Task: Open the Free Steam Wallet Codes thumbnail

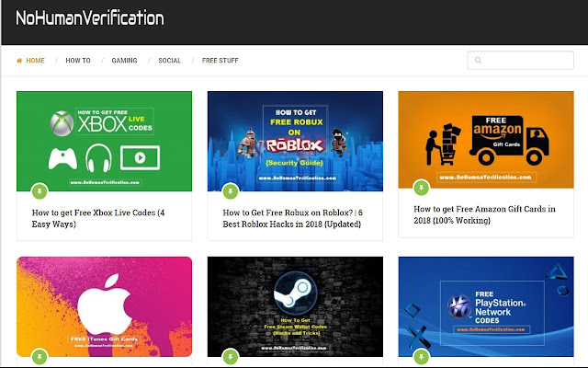Action: coord(295,306)
